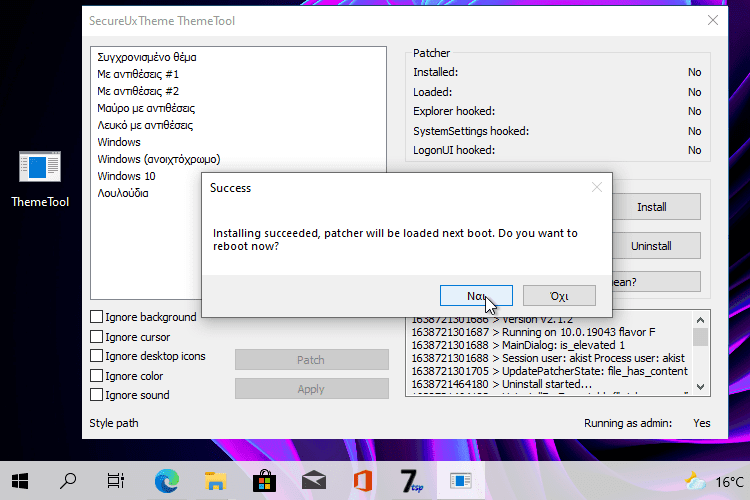
Task: Click the Patch button
Action: tap(311, 360)
